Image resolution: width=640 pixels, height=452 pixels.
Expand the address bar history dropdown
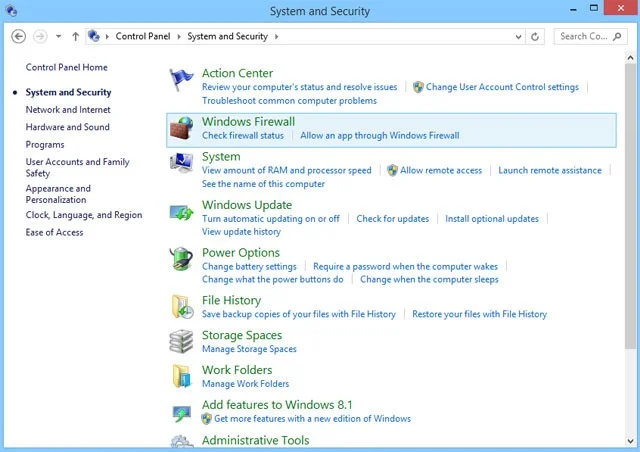coord(518,37)
